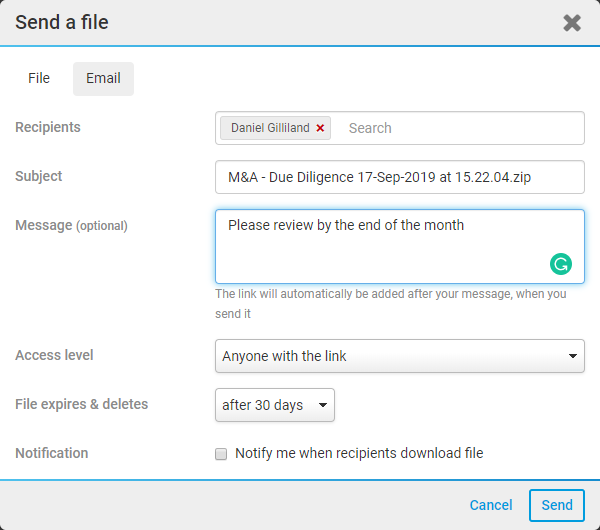Click the Recipients field label
This screenshot has height=530, width=600.
(x=48, y=127)
